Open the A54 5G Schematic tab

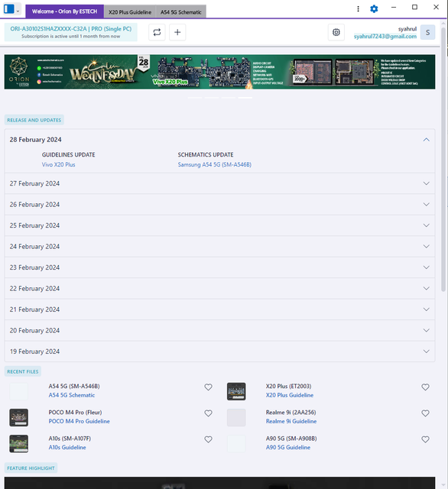point(181,12)
